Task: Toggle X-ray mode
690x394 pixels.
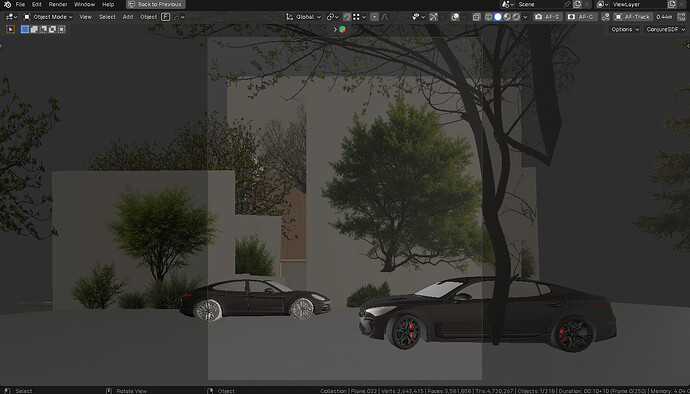Action: click(477, 17)
